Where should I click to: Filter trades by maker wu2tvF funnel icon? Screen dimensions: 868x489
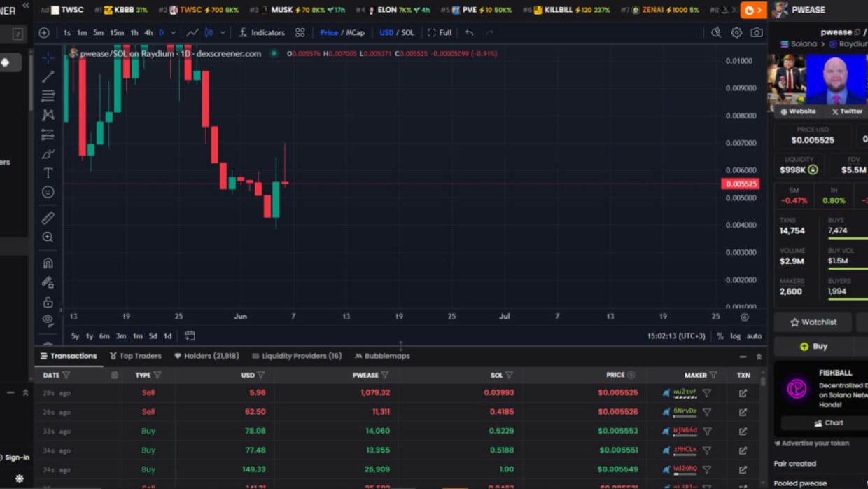click(707, 393)
